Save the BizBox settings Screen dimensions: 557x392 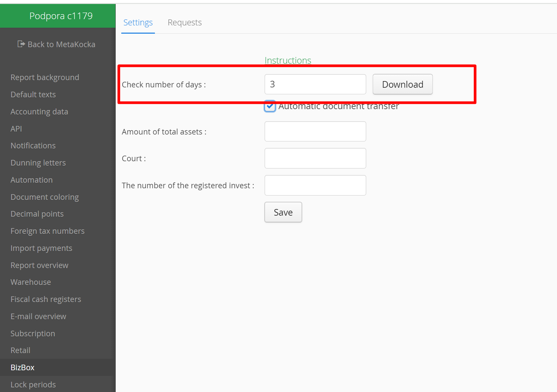point(283,212)
